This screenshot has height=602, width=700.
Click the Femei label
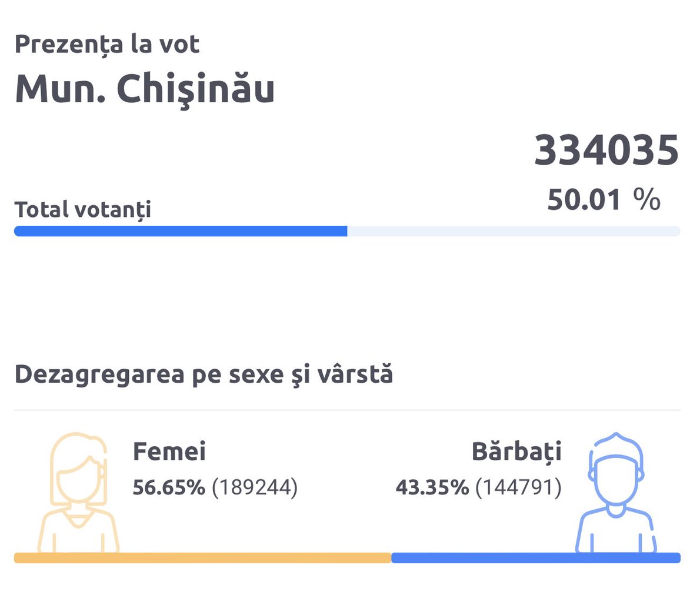coord(169,451)
